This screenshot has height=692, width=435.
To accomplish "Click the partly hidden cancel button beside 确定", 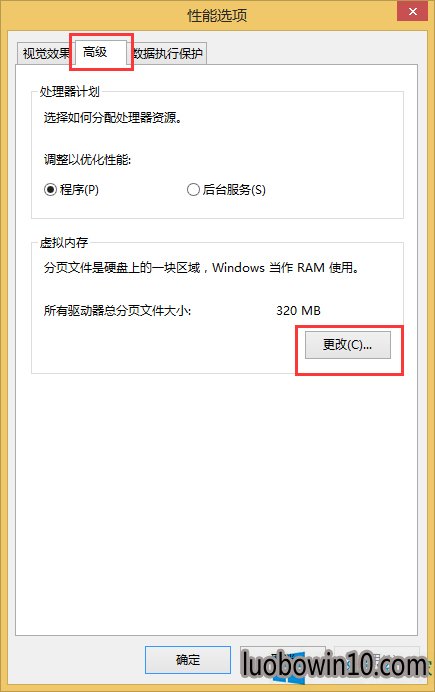I will pos(282,660).
